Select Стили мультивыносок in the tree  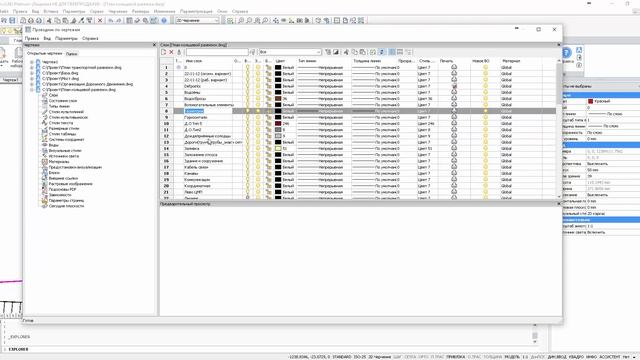pyautogui.click(x=68, y=118)
